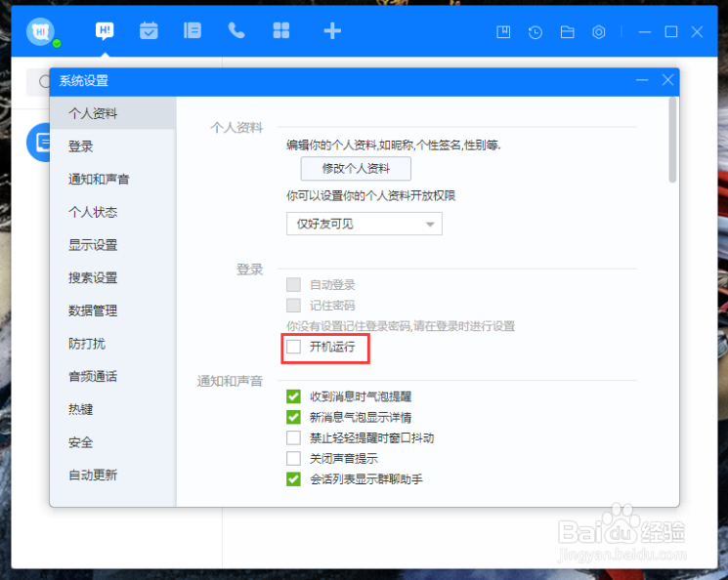Open the settings hexagon icon in top bar
Screen dimensions: 728x580
pyautogui.click(x=599, y=32)
